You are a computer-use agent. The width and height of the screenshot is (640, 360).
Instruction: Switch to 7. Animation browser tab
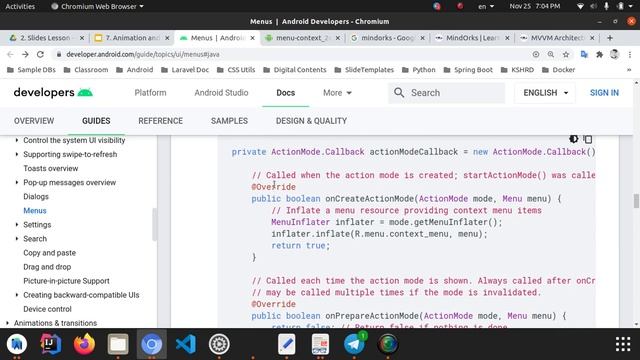click(131, 38)
